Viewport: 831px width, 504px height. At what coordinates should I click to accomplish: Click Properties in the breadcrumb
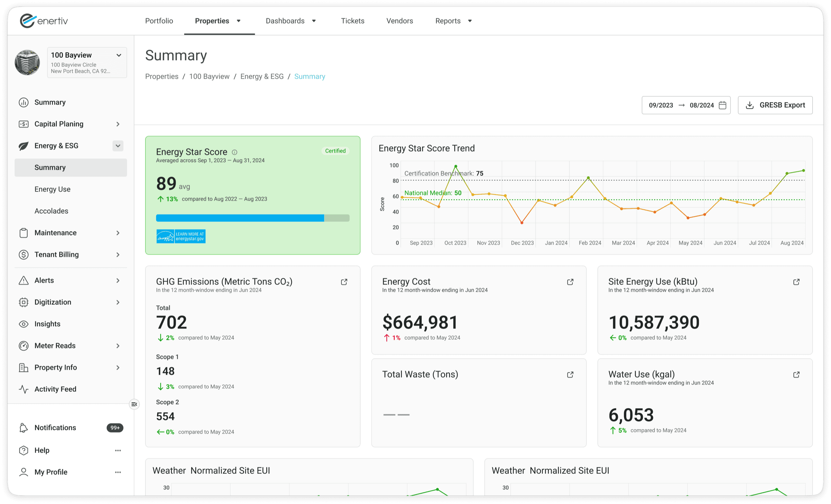point(162,76)
